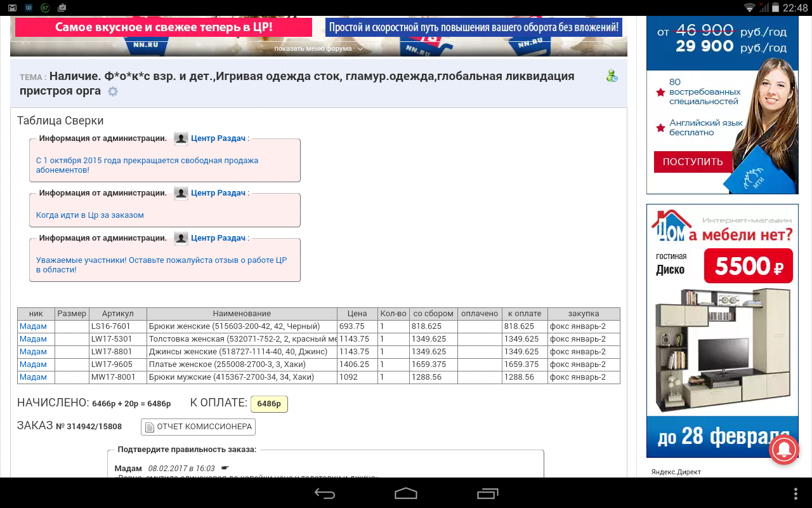Open the 'Яндекс.Директ' label link
This screenshot has width=812, height=508.
(x=676, y=472)
